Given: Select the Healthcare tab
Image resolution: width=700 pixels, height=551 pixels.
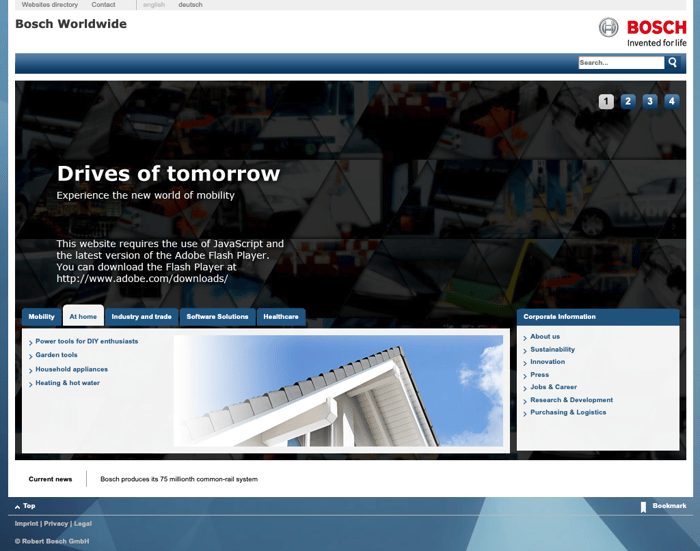Looking at the screenshot, I should pos(281,317).
